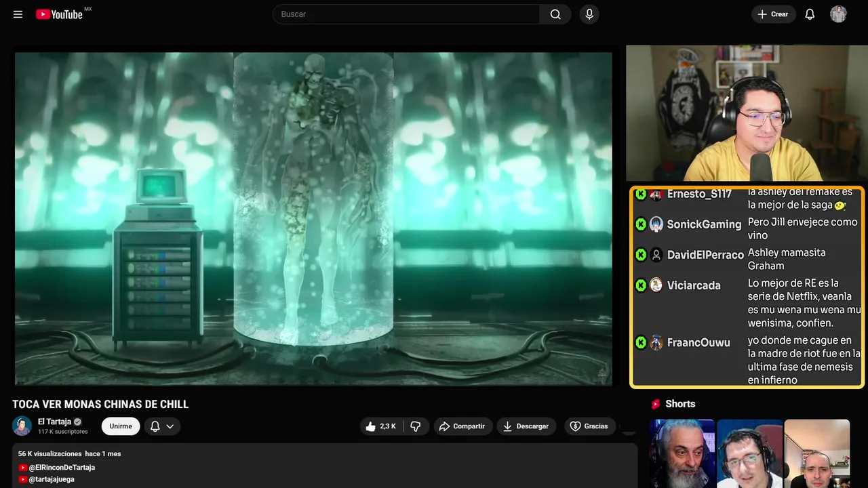Join the channel with Unirme
This screenshot has height=488, width=868.
tap(121, 426)
